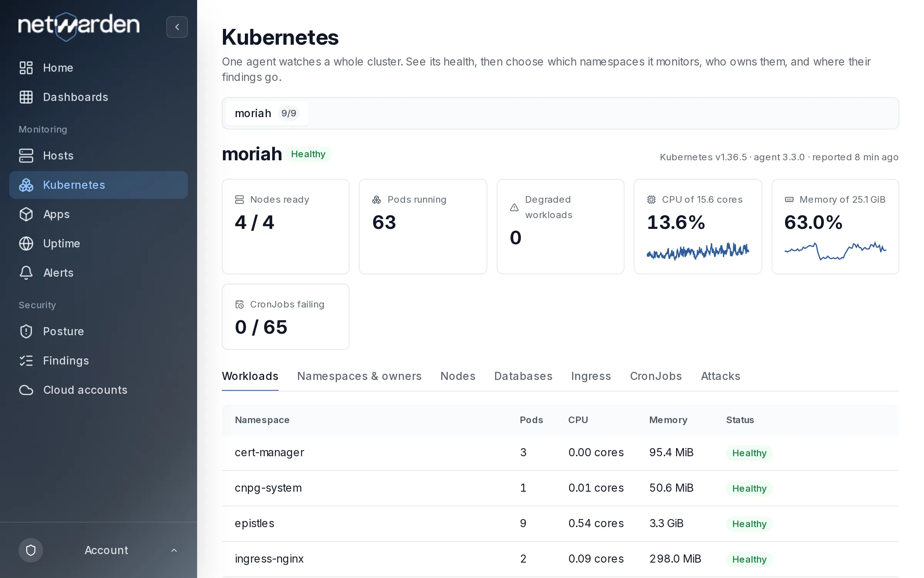This screenshot has width=924, height=578.
Task: Select the moriah cluster tab
Action: (x=267, y=113)
